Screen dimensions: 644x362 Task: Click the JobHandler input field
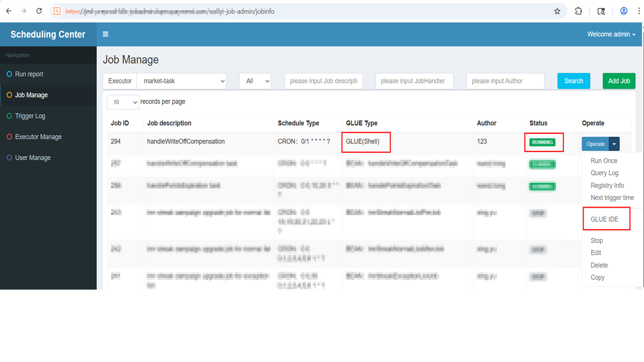[415, 81]
